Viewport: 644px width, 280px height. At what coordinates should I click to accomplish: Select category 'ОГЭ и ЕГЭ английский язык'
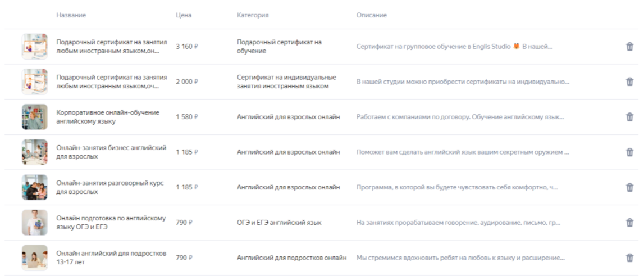point(279,223)
